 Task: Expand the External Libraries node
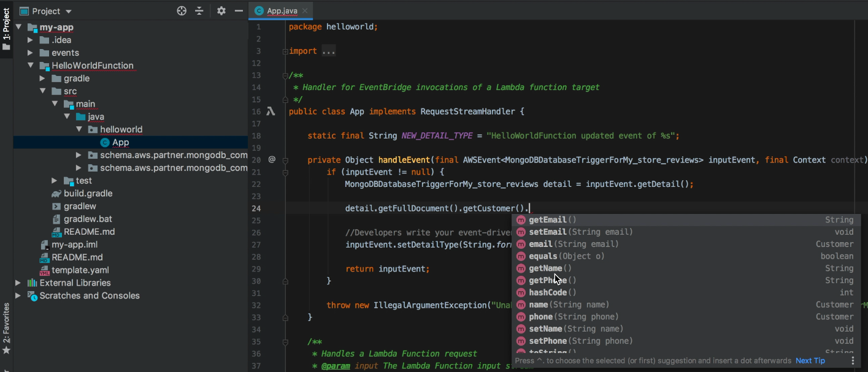(18, 283)
